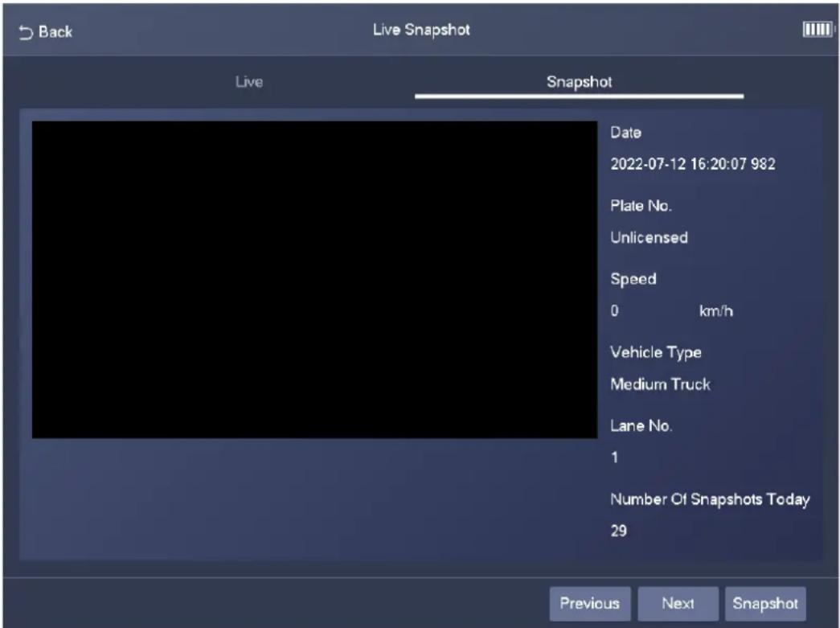Click the date value 2022-07-12 16:20:07 982
Viewport: 840px width, 628px height.
click(693, 164)
